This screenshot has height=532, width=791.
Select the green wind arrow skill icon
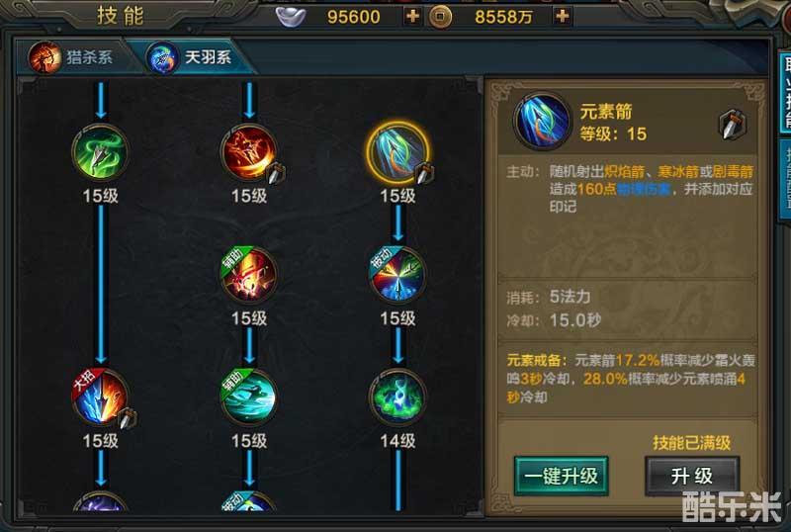pyautogui.click(x=100, y=152)
